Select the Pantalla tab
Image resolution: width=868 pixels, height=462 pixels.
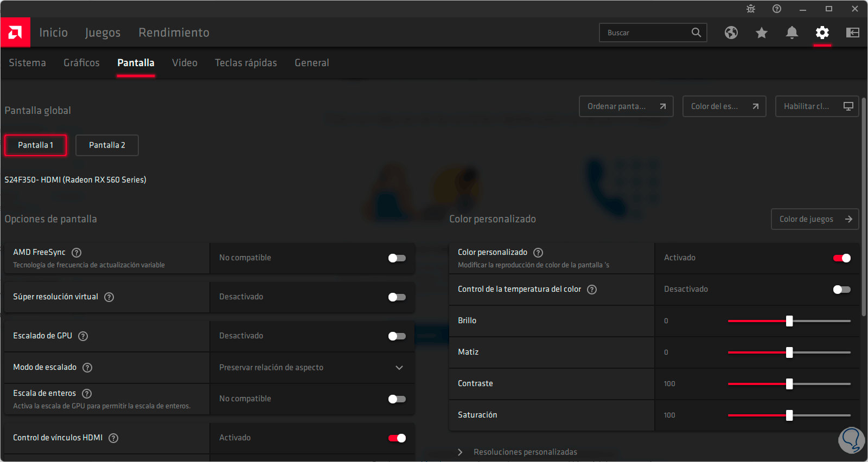136,63
